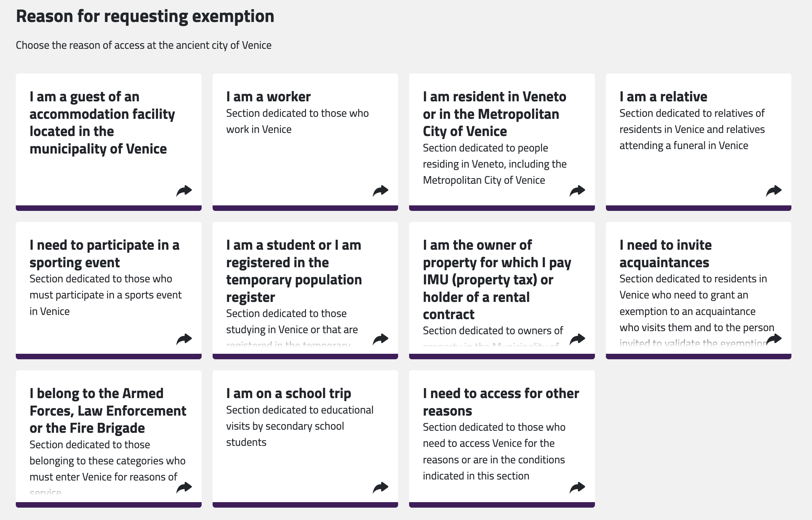Click arrow icon on invite acquaintances card
Viewport: 812px width, 520px height.
pos(774,339)
